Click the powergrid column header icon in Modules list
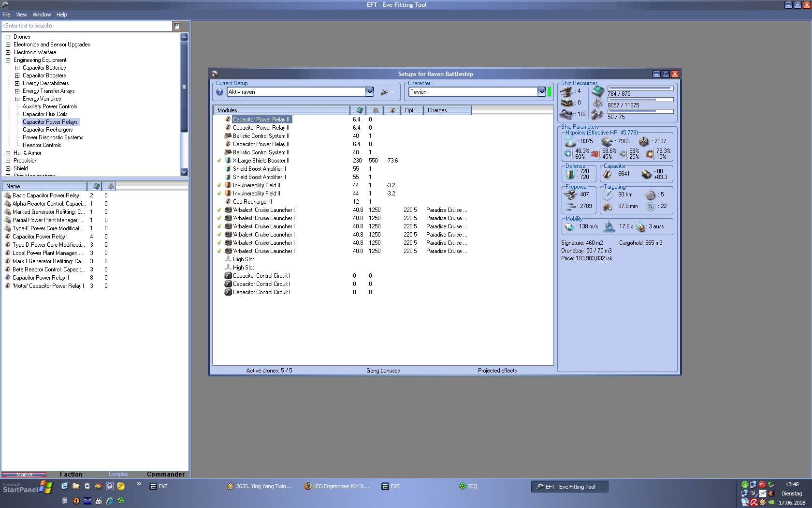812x508 pixels. pos(376,110)
